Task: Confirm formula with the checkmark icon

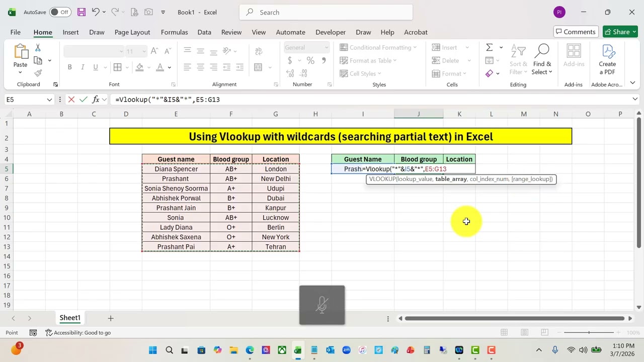Action: pyautogui.click(x=84, y=100)
